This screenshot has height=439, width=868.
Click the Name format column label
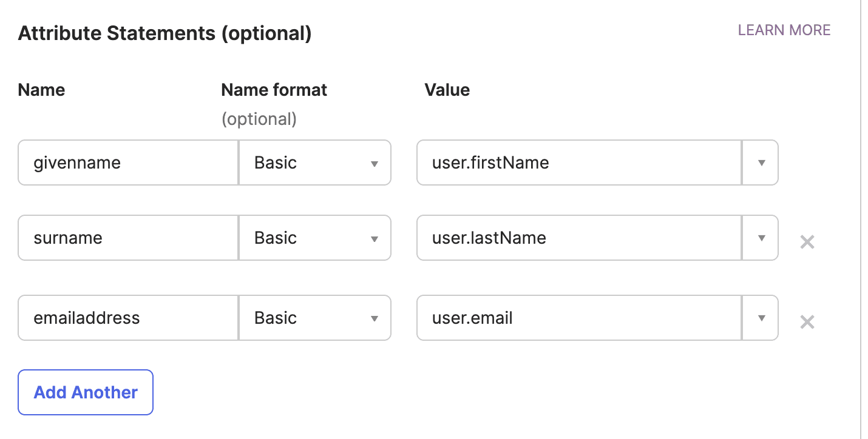click(274, 90)
